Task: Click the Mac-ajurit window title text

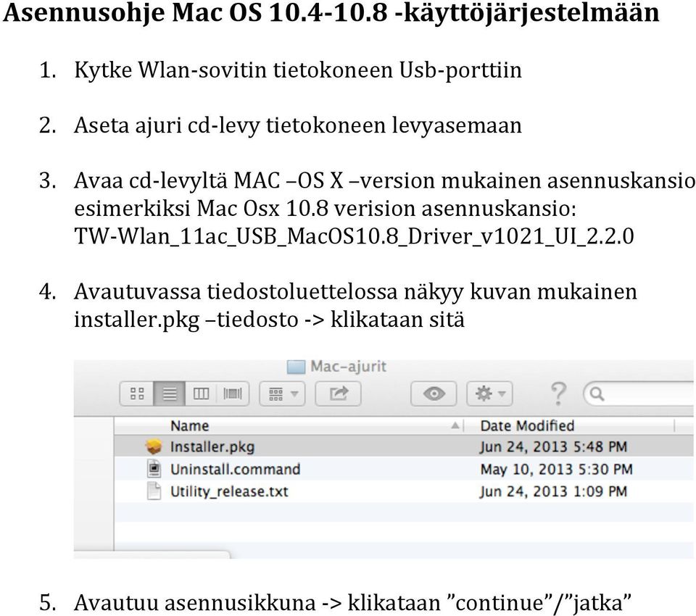Action: (x=349, y=367)
